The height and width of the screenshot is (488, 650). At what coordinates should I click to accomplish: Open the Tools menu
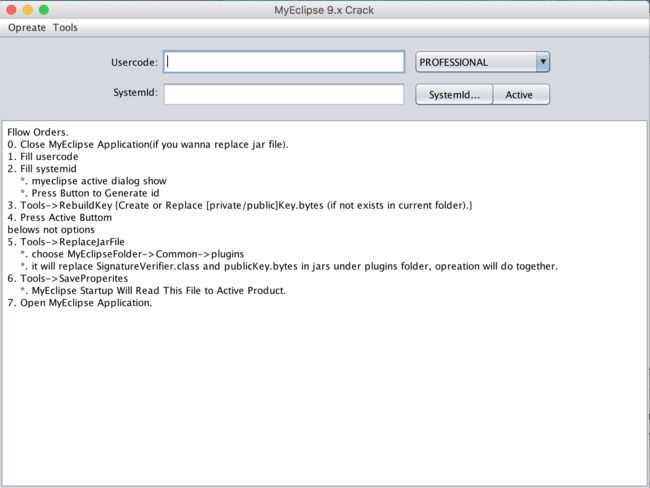pos(65,28)
